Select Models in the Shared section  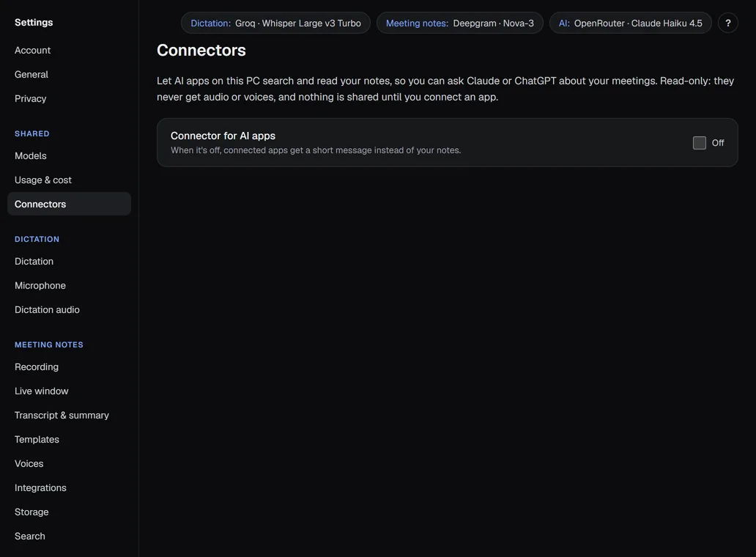[x=69, y=156]
